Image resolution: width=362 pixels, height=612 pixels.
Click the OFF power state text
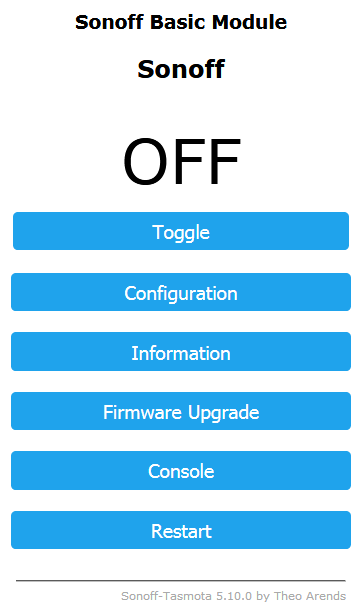point(181,162)
